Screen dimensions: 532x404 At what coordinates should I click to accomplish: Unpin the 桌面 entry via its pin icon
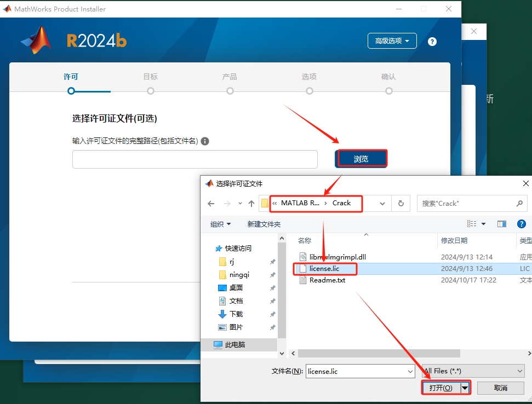pyautogui.click(x=272, y=287)
